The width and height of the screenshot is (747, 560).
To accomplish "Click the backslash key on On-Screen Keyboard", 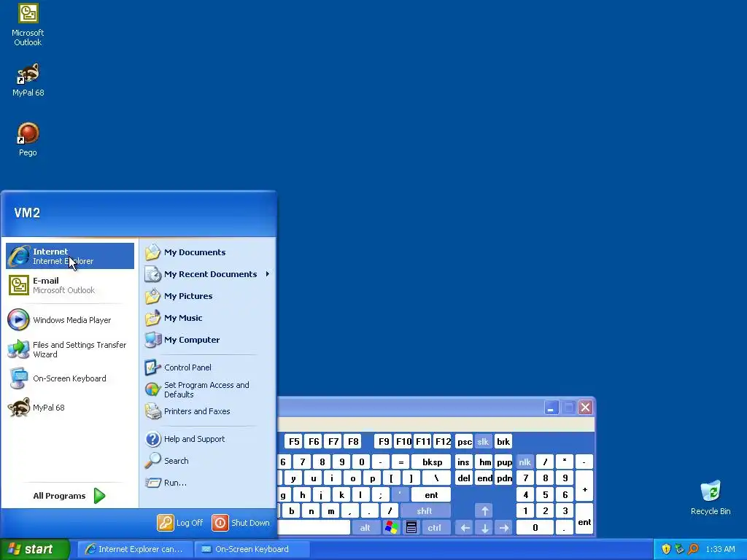I will point(436,478).
